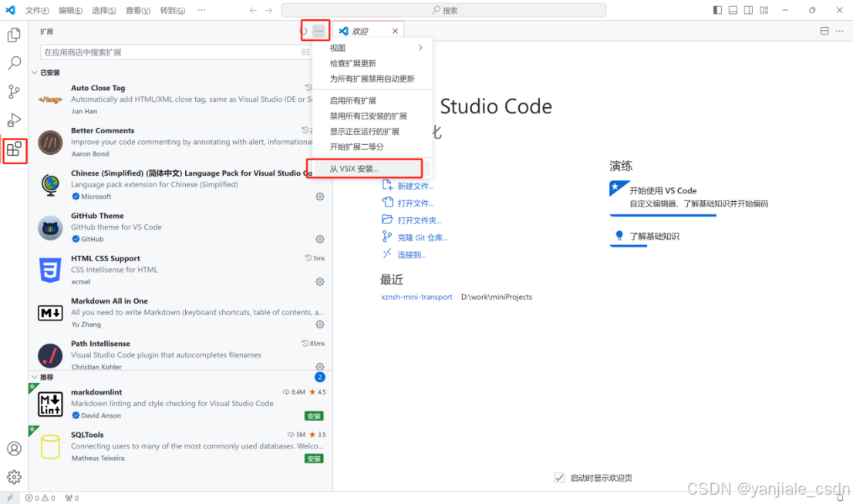Select the Search icon in activity bar
Viewport: 853px width, 504px height.
[x=12, y=63]
